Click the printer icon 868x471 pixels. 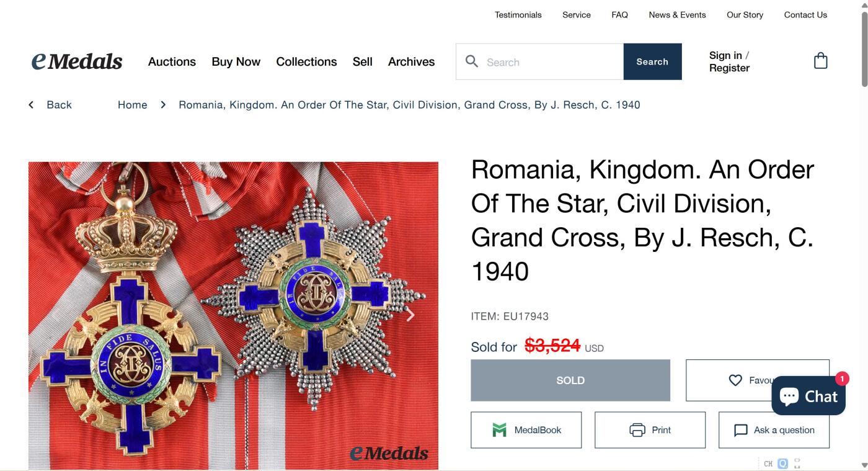pyautogui.click(x=637, y=430)
